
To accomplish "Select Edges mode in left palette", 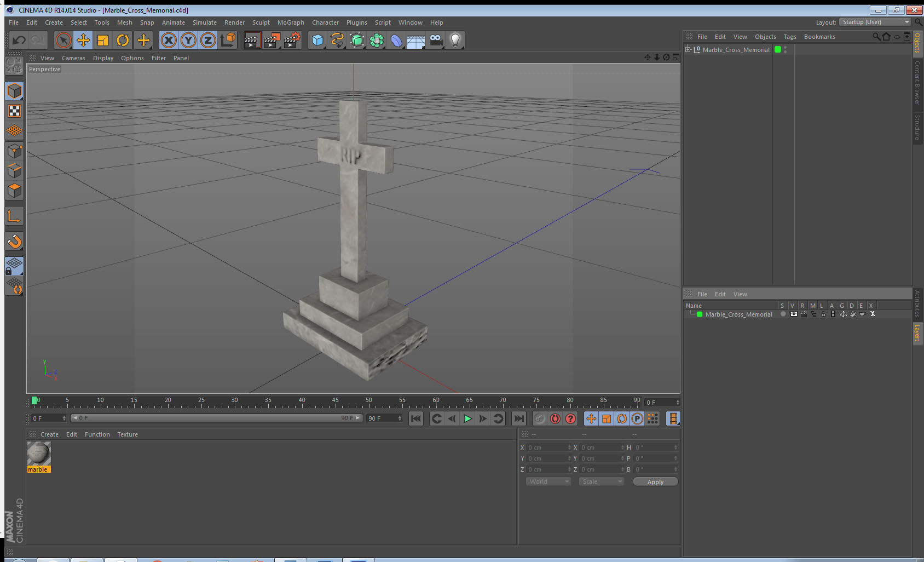I will click(14, 170).
